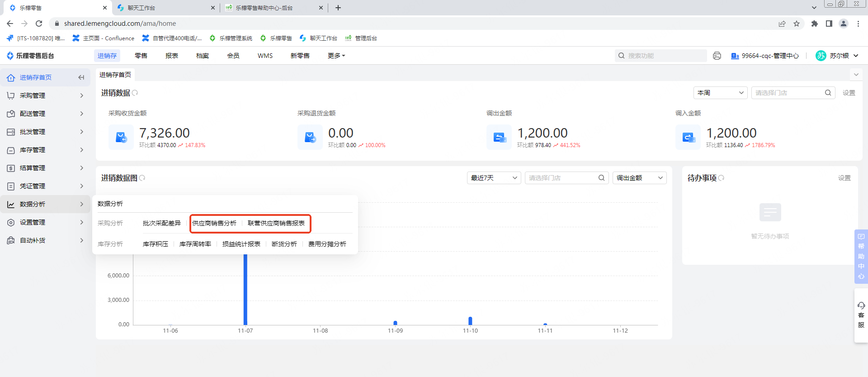Click the 采购收货金额 card icon
868x377 pixels.
pos(121,137)
